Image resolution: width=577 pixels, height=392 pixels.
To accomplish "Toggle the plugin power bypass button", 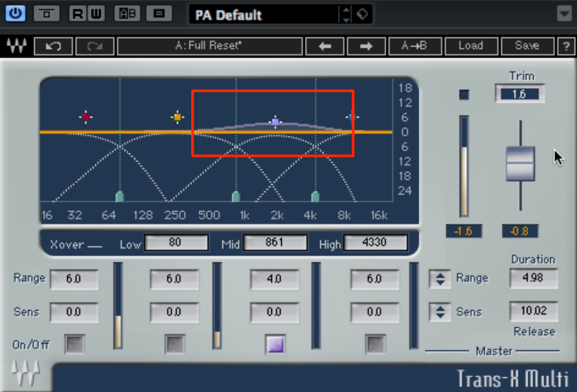I will [15, 14].
